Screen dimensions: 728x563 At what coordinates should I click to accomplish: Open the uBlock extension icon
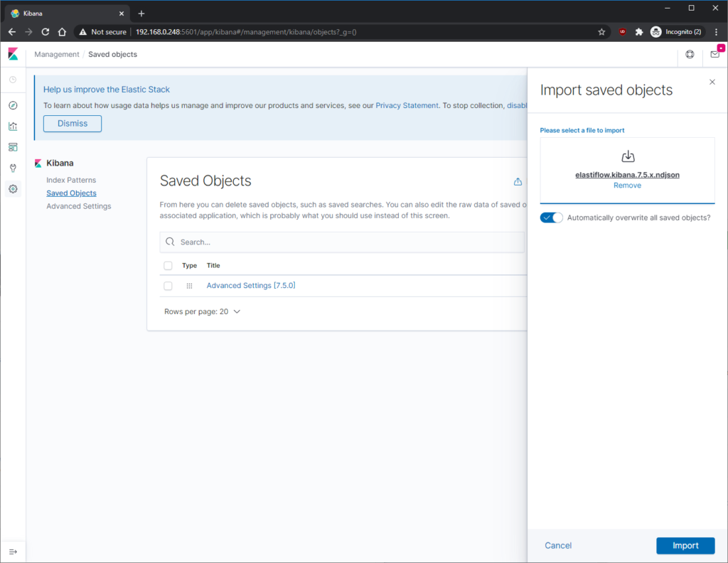(623, 32)
